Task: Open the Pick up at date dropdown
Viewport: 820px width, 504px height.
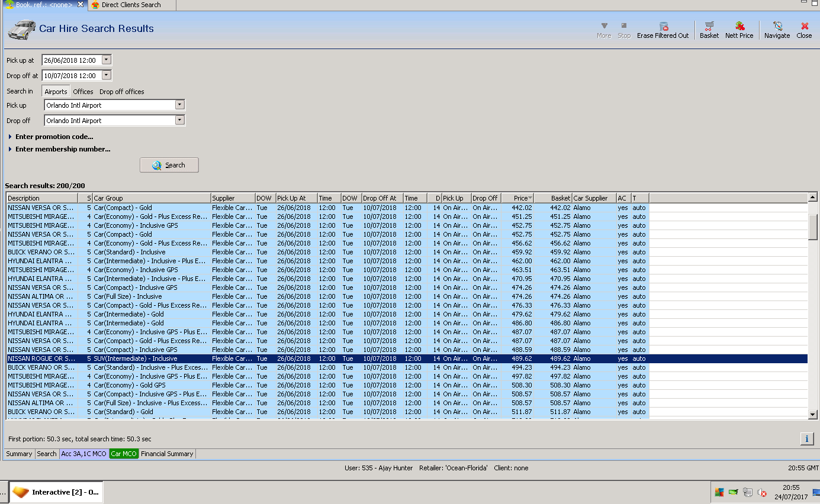Action: (107, 60)
